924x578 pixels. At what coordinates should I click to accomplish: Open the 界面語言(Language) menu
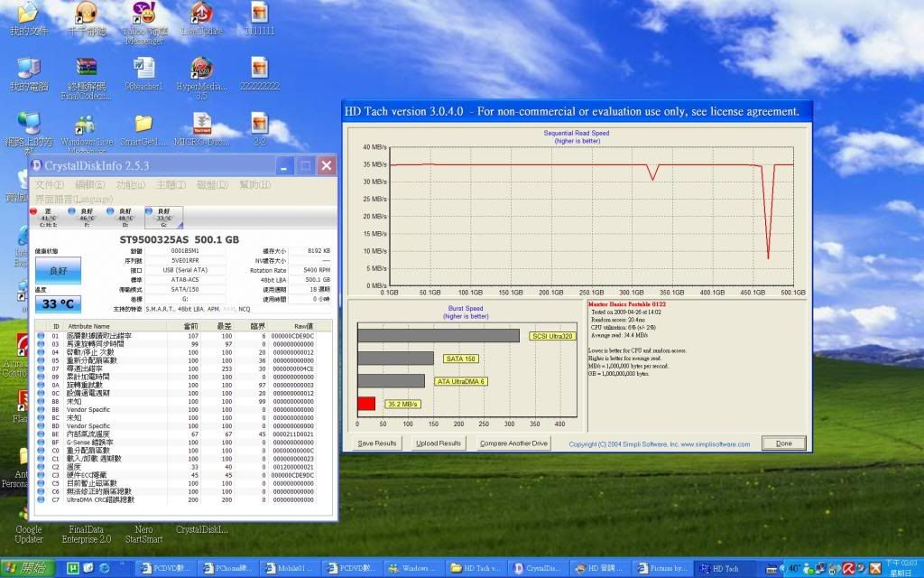tap(74, 199)
